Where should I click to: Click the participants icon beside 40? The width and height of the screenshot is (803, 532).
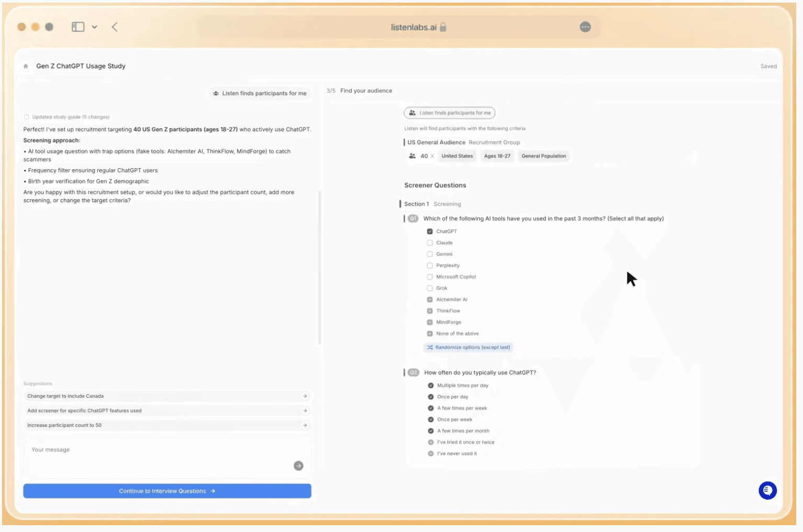[x=412, y=156]
